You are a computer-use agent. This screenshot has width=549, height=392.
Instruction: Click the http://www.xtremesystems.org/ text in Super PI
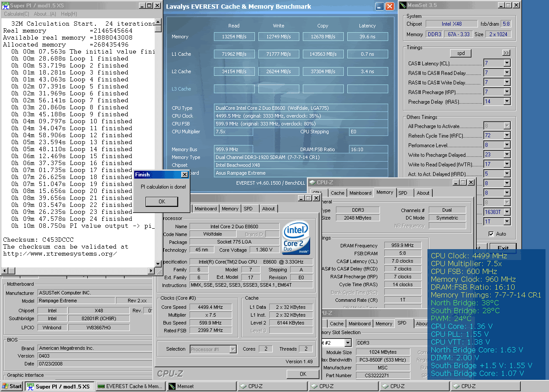60,254
